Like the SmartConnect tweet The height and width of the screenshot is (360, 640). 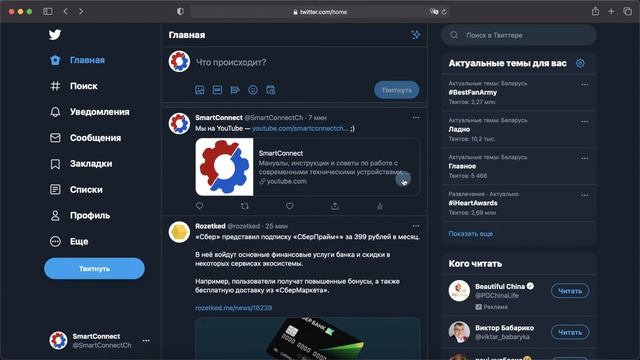coord(289,206)
